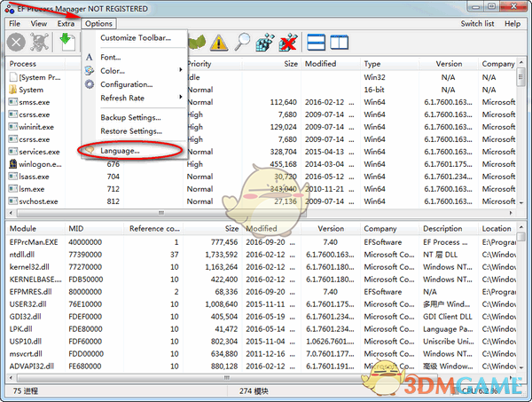Sort module list by Module header
Screen dimensions: 532x402
[x=35, y=228]
